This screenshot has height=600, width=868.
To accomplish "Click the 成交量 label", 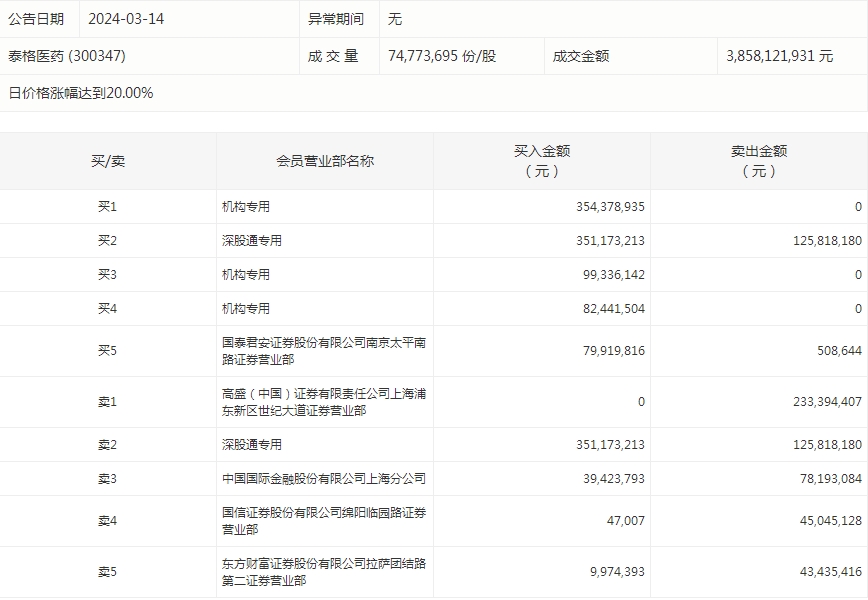I will point(333,56).
